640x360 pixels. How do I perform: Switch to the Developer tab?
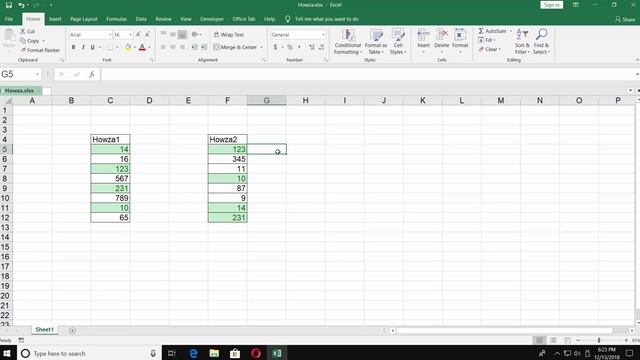pos(212,19)
